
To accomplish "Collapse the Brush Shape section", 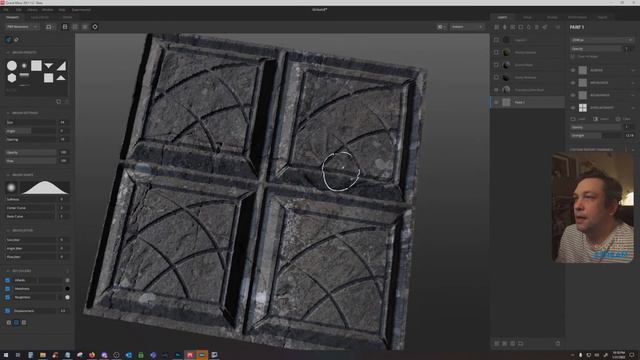I will pos(8,175).
